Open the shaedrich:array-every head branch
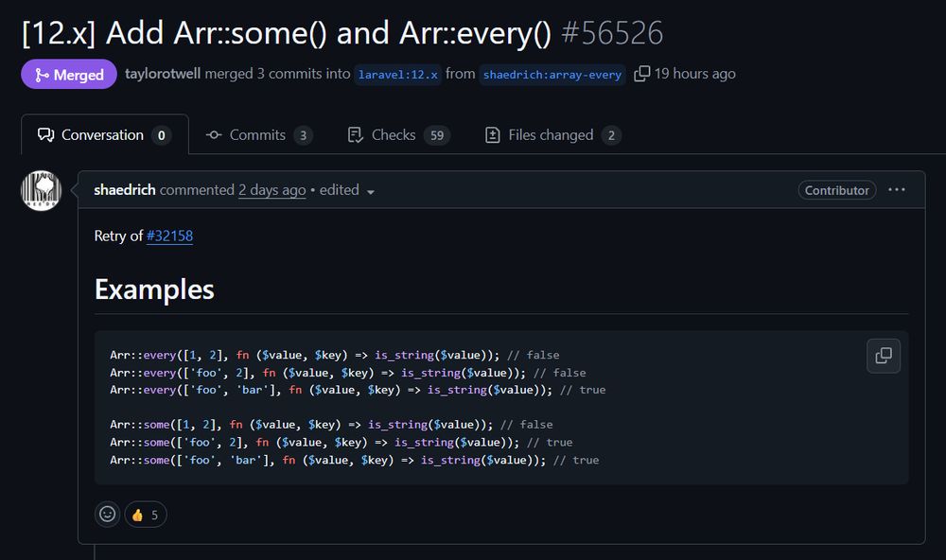 [x=552, y=75]
